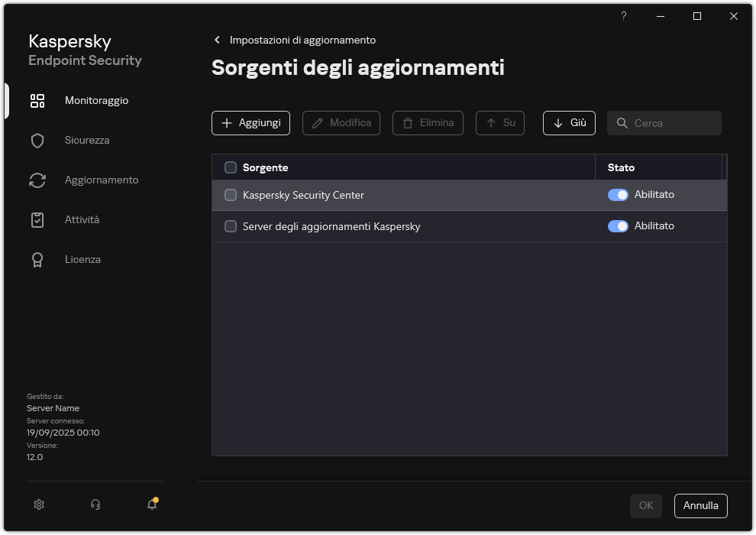The image size is (756, 535).
Task: Select the Monitoraggio icon in the sidebar
Action: point(37,100)
